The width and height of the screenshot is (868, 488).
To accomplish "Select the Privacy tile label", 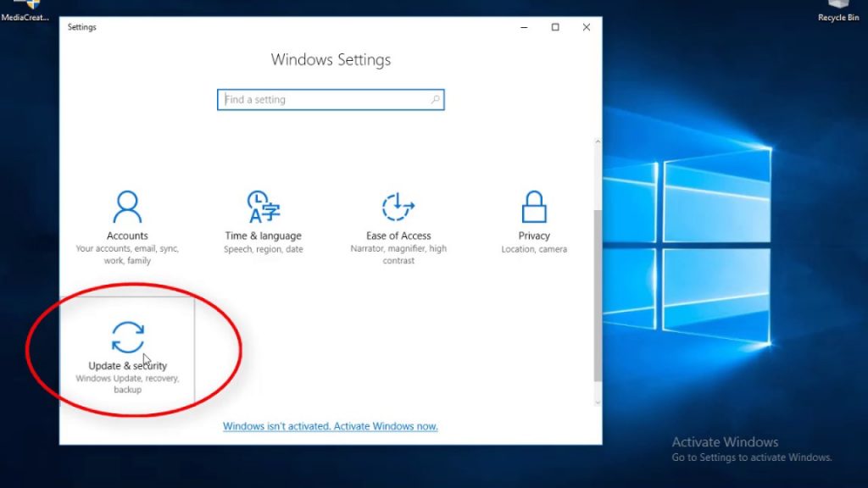I will [x=534, y=236].
